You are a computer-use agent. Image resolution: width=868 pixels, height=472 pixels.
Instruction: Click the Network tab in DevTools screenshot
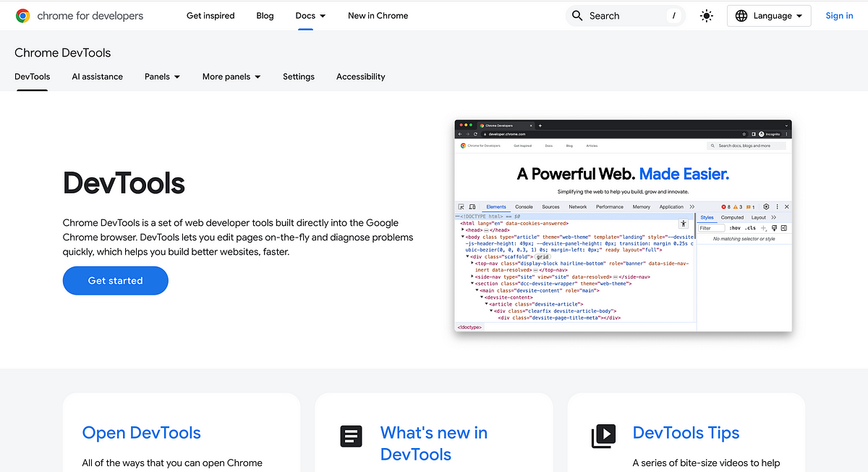(x=578, y=206)
